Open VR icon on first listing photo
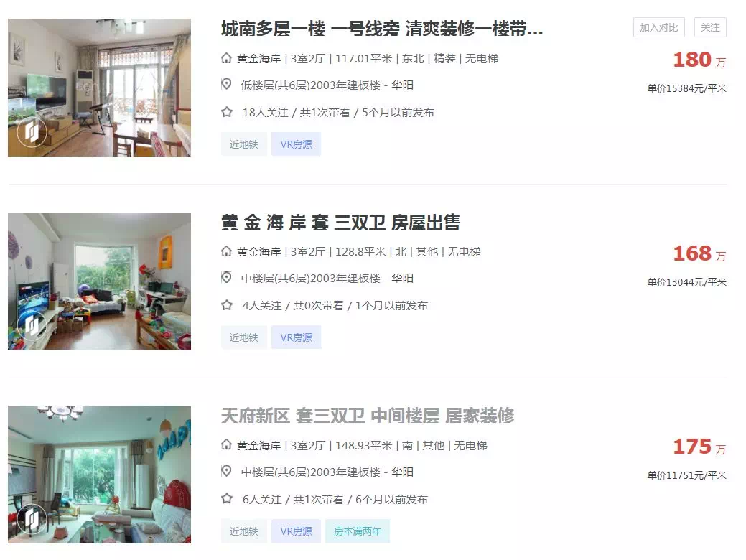 (x=32, y=132)
